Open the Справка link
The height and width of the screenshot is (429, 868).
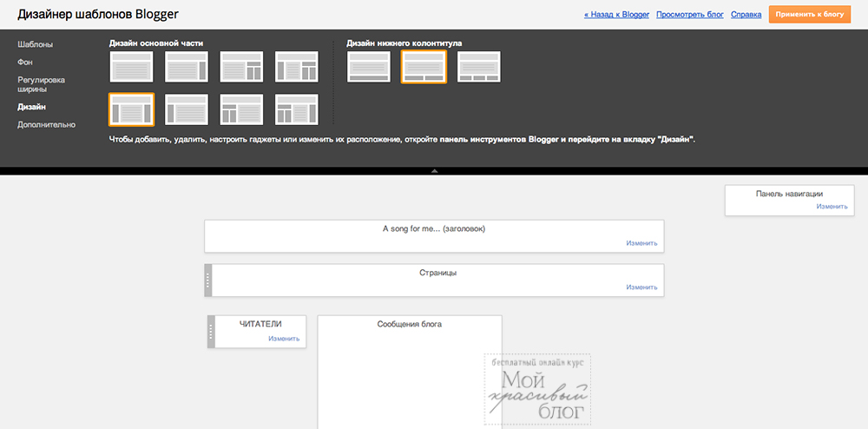[746, 15]
